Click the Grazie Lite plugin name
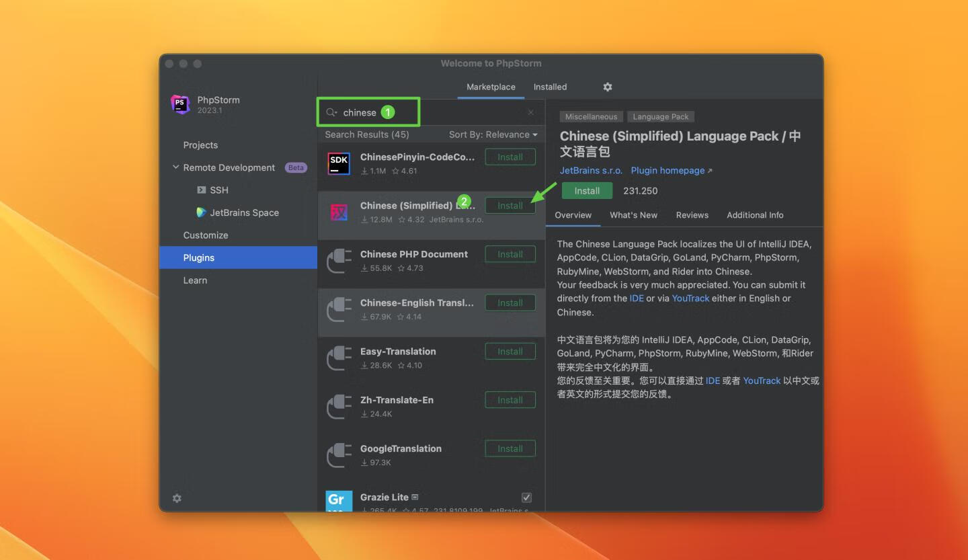 click(385, 497)
